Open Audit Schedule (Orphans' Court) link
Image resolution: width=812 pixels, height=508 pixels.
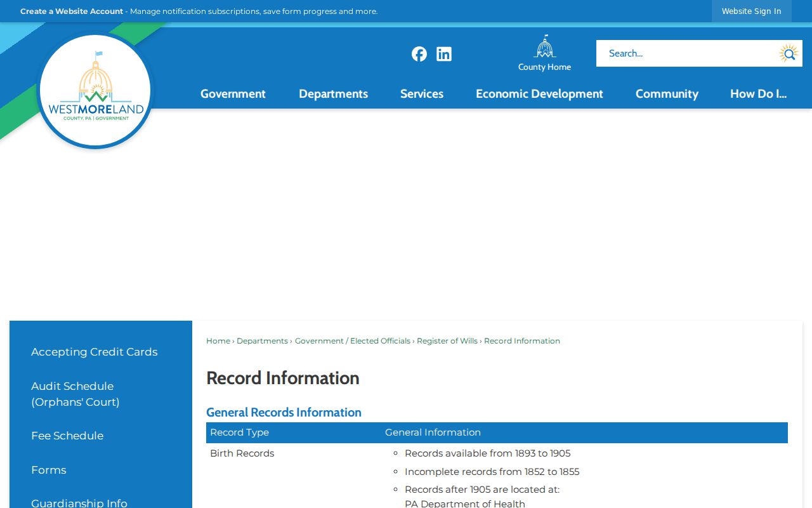pos(75,394)
